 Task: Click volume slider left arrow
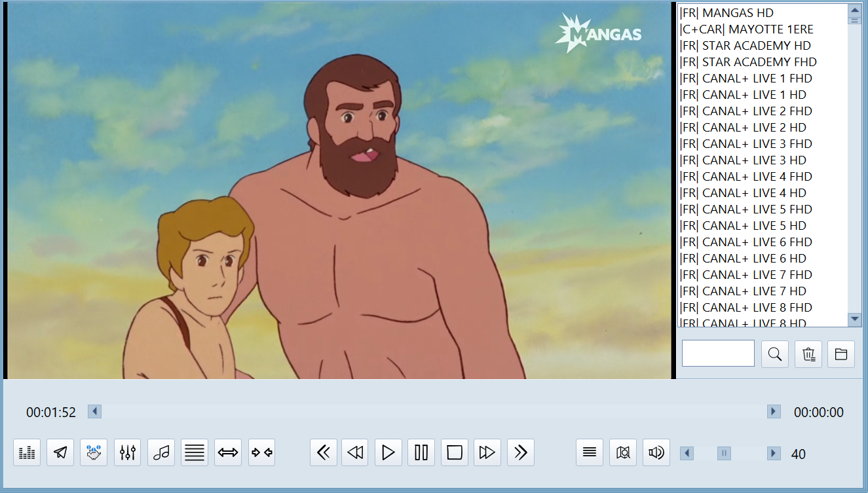coord(687,453)
